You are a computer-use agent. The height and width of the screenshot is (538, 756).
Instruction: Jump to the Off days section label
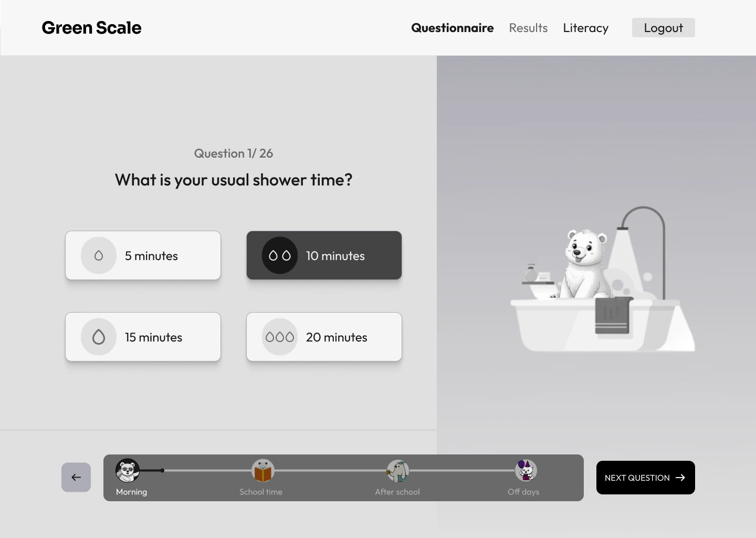[523, 492]
